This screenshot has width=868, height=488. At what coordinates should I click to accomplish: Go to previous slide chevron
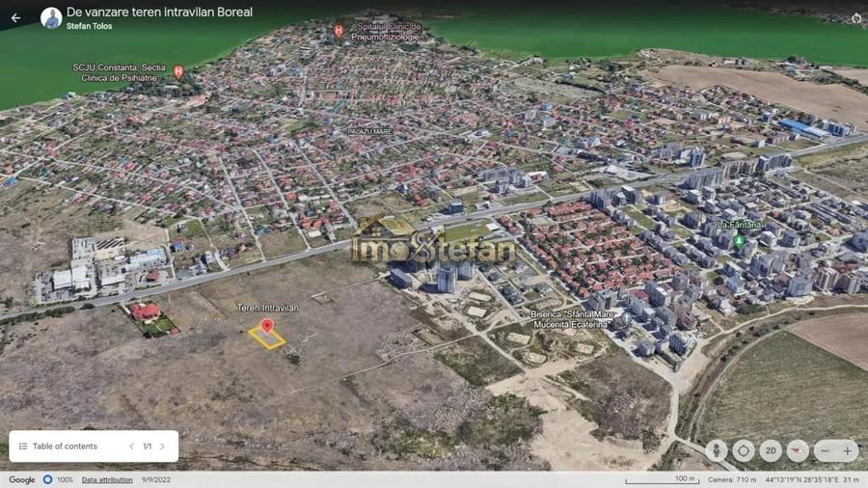pos(132,446)
